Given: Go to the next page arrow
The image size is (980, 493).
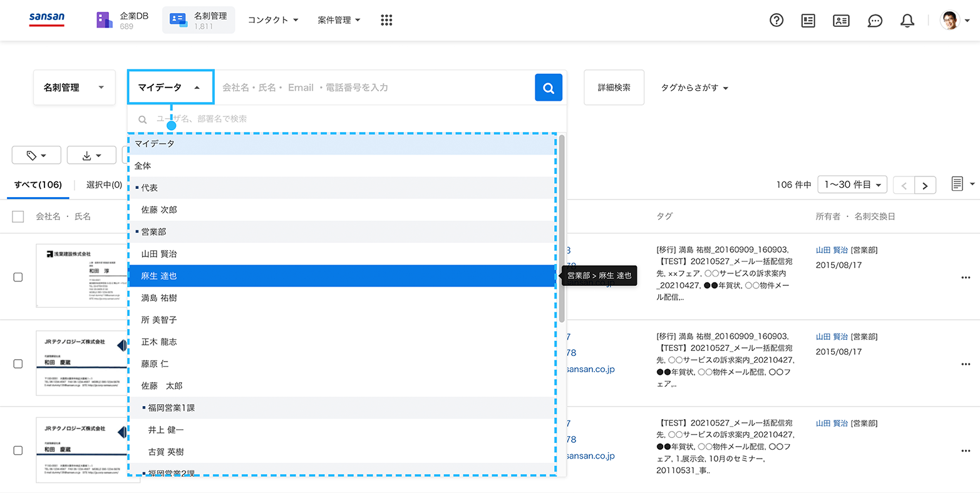Looking at the screenshot, I should click(x=925, y=185).
